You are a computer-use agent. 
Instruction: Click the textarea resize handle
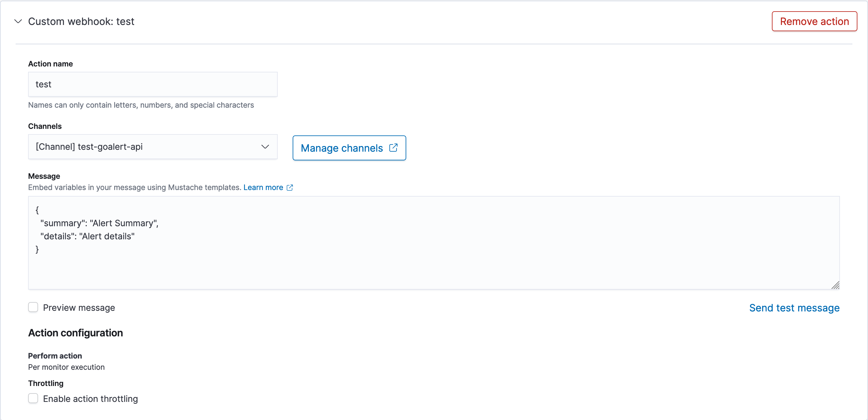(836, 286)
